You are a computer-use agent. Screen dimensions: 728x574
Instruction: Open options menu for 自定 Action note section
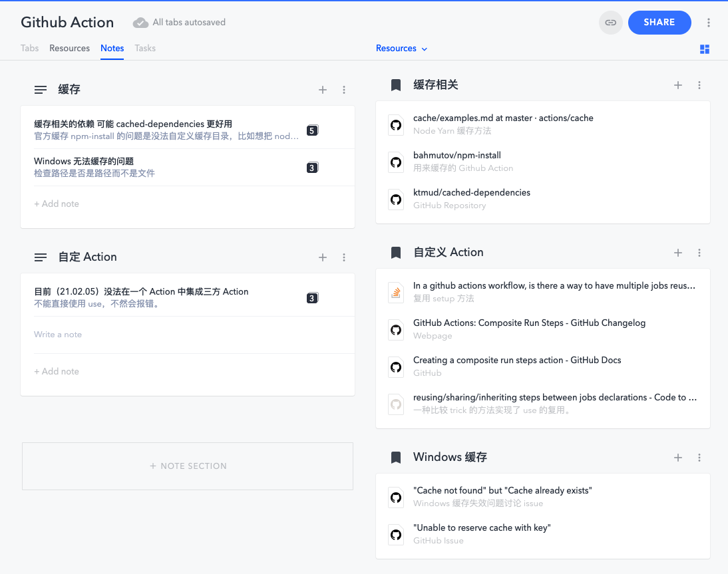coord(343,257)
